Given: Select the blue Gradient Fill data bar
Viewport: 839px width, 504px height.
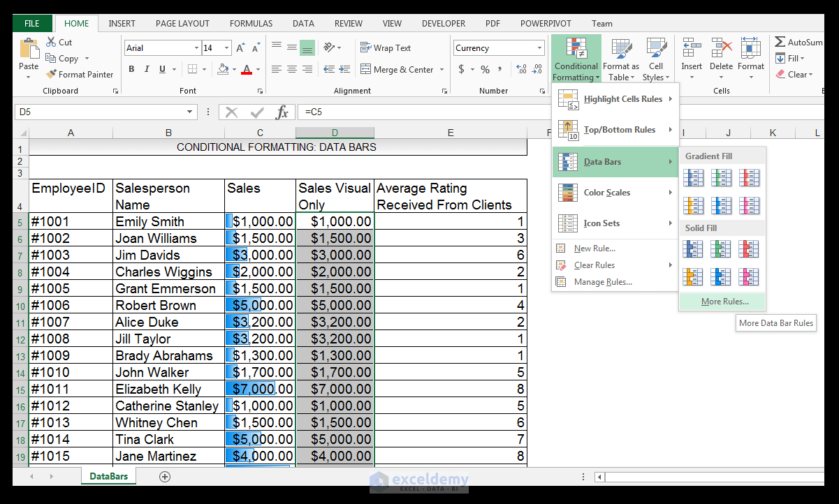Looking at the screenshot, I should click(693, 177).
